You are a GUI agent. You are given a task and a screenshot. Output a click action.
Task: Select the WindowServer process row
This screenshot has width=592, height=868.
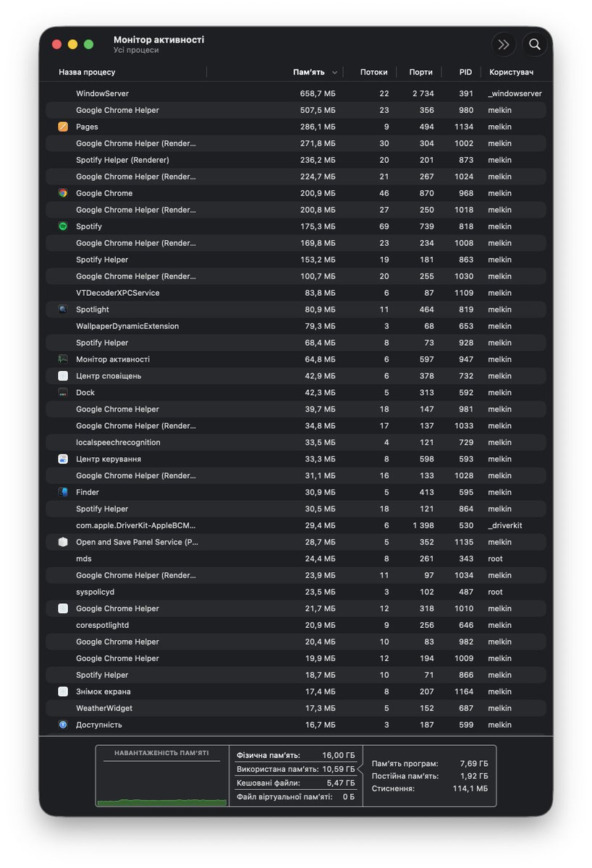(296, 93)
